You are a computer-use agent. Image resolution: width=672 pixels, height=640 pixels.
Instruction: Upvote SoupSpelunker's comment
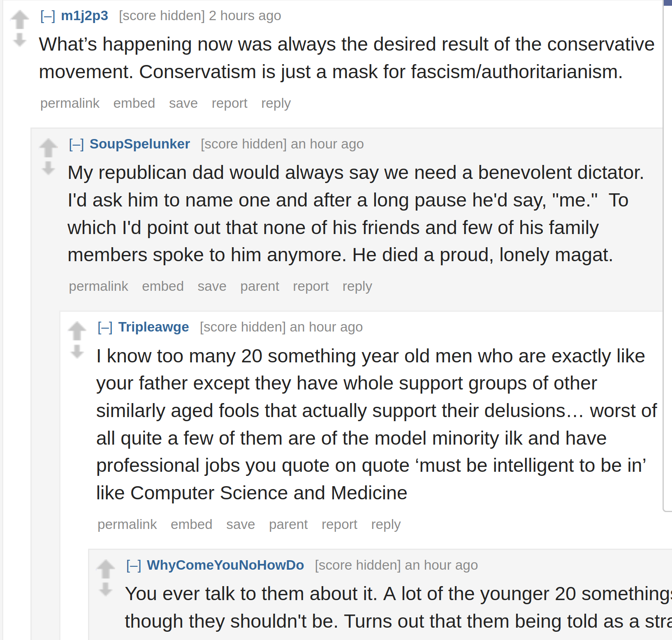[x=49, y=148]
